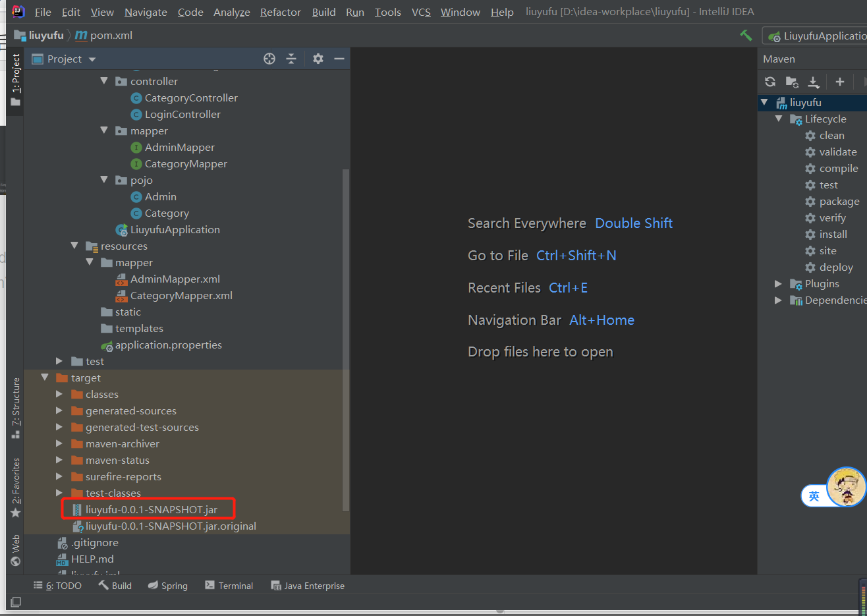Run the Maven clean lifecycle goal
Image resolution: width=867 pixels, height=616 pixels.
click(x=831, y=135)
